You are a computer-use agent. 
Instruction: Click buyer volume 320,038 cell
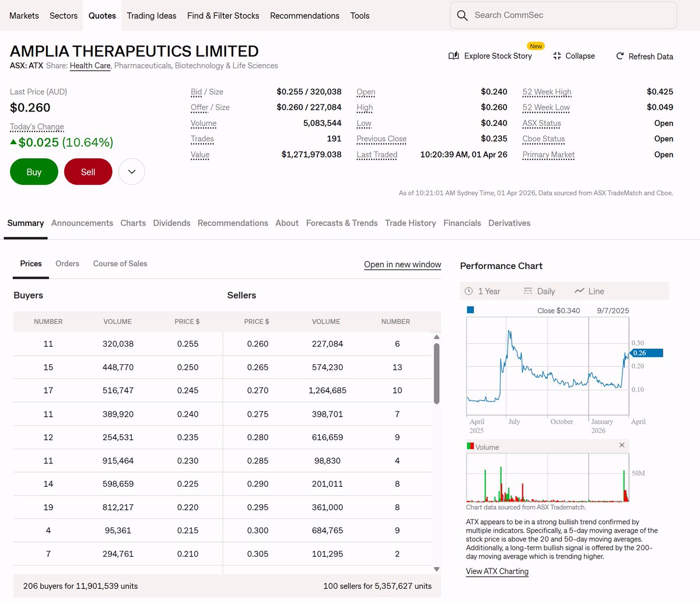pos(118,344)
